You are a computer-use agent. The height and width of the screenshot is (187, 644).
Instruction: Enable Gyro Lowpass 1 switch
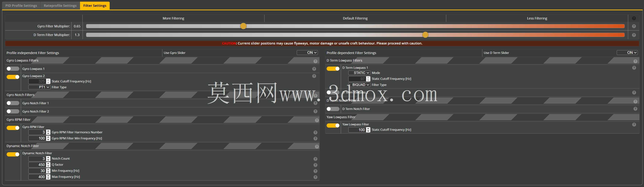click(x=13, y=69)
